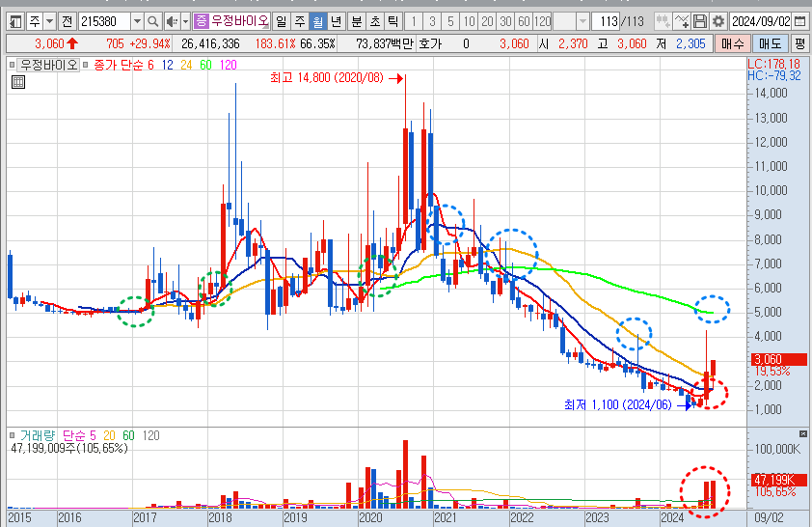812x527 pixels.
Task: Click the 매도 sell button
Action: pyautogui.click(x=771, y=43)
